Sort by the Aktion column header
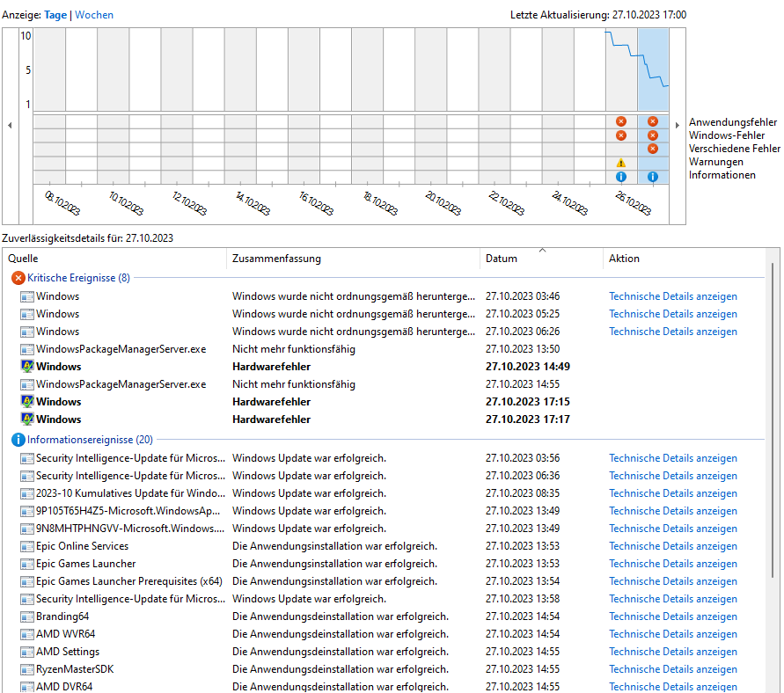This screenshot has height=693, width=784. [684, 259]
